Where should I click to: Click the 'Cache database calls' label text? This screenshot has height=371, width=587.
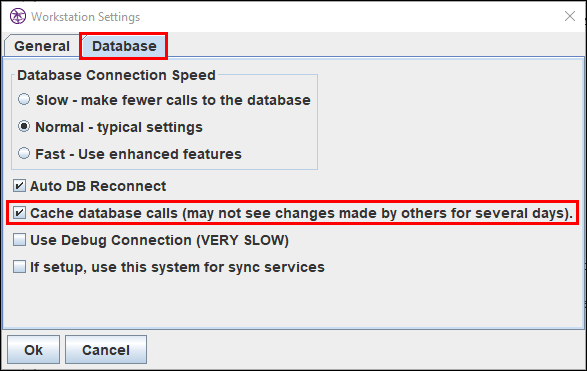click(301, 213)
